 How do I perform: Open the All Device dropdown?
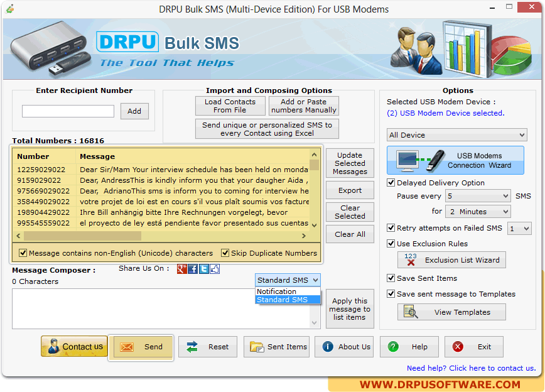(456, 135)
